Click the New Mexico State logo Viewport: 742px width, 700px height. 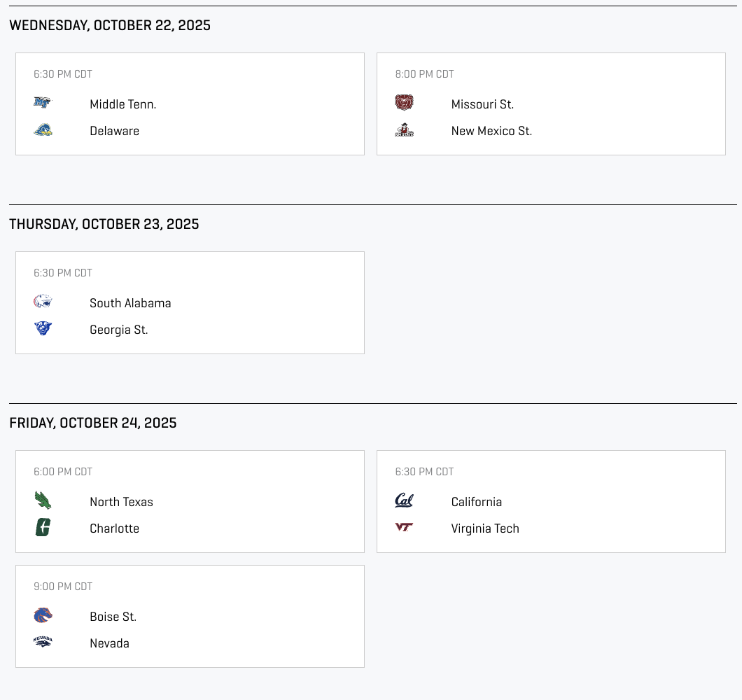404,130
